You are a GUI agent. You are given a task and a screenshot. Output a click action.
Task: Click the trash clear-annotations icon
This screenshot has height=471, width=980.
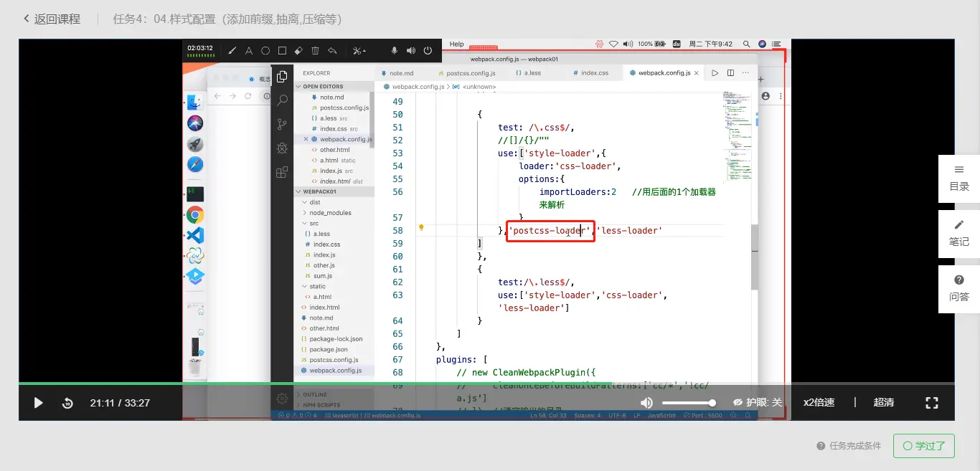315,51
